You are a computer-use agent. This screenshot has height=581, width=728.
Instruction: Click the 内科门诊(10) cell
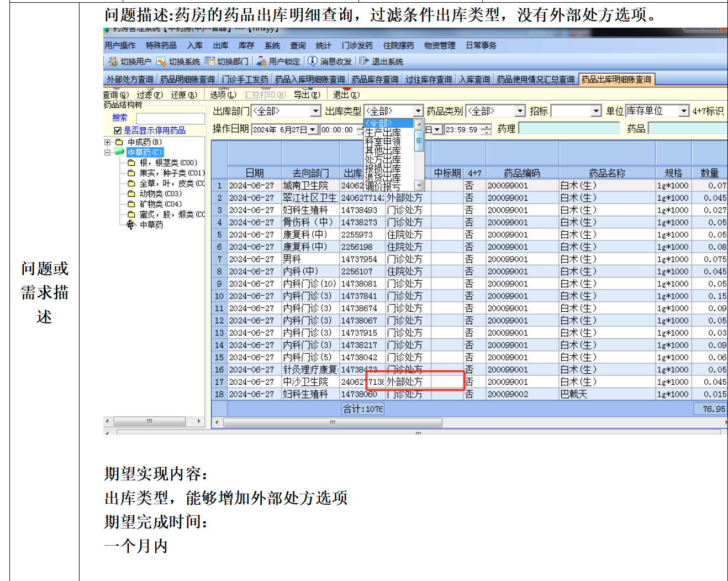coord(311,284)
